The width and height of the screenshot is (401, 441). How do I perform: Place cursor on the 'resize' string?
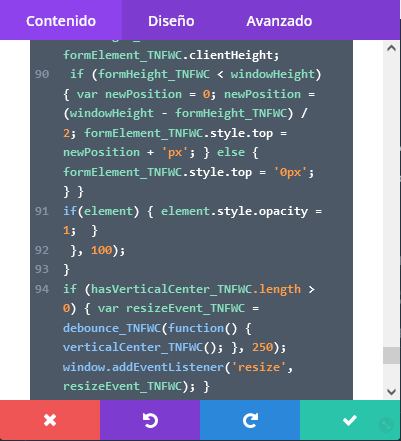pyautogui.click(x=259, y=367)
